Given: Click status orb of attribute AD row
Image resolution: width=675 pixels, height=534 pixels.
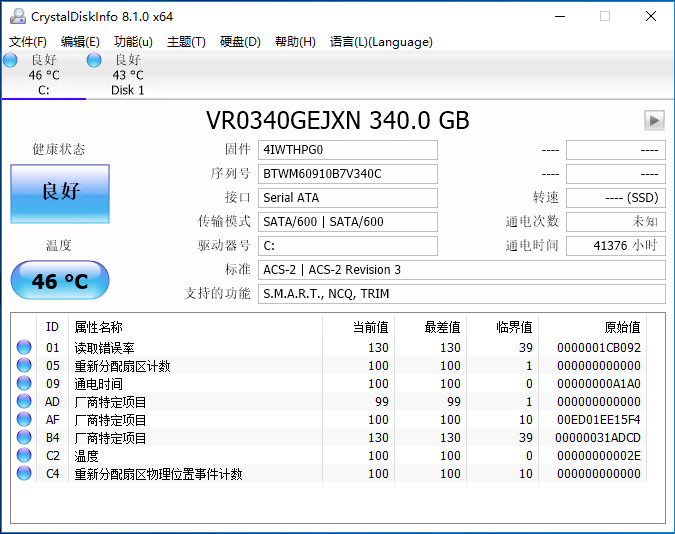Looking at the screenshot, I should [24, 401].
